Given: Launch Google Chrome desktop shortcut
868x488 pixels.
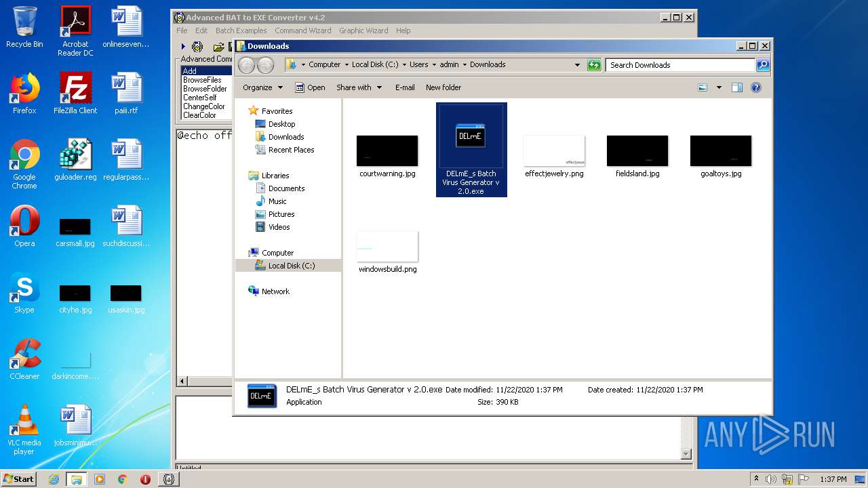Looking at the screenshot, I should click(x=24, y=164).
